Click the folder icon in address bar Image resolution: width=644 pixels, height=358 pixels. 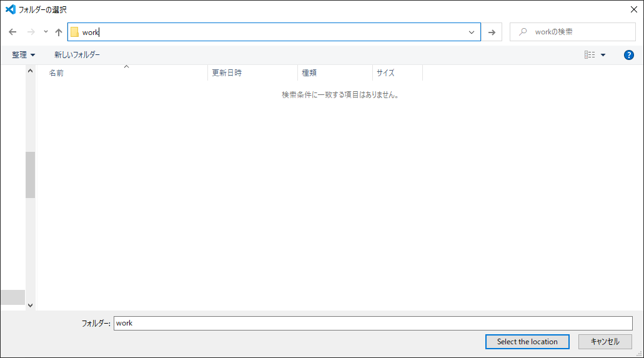coord(75,32)
